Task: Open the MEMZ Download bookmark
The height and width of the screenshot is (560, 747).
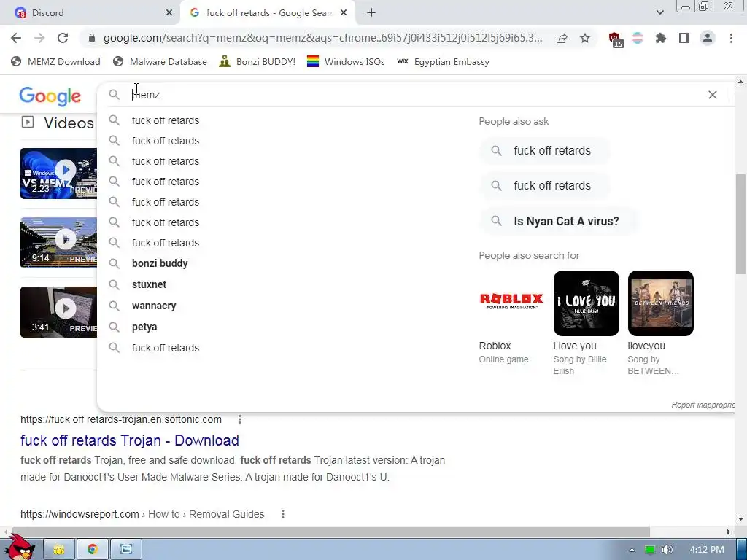Action: [55, 61]
